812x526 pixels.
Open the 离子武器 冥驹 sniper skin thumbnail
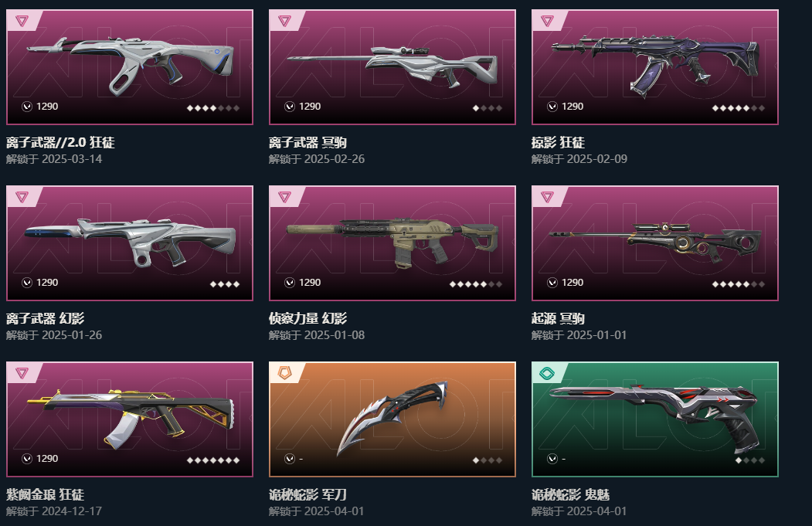pos(392,67)
